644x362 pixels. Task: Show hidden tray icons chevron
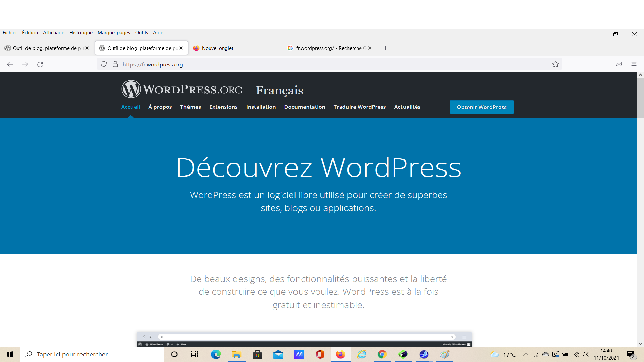[526, 354]
